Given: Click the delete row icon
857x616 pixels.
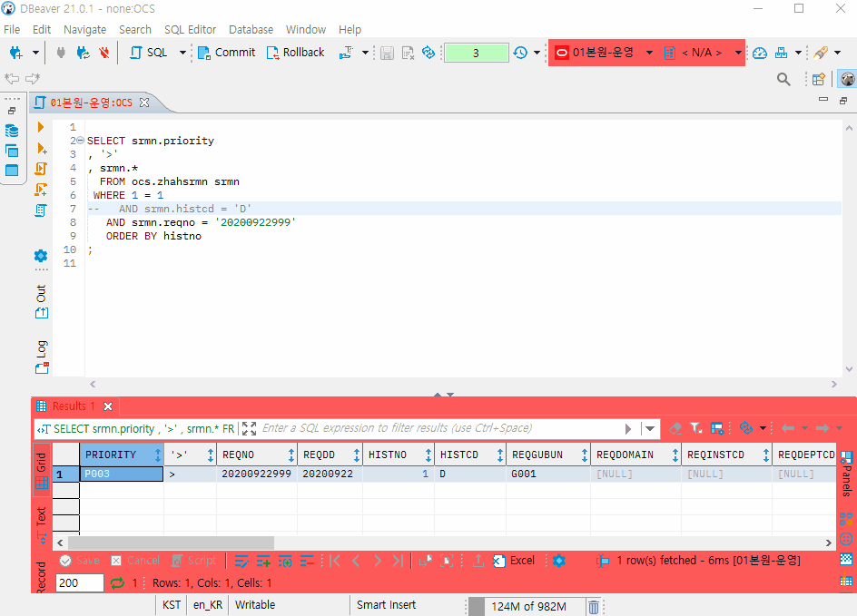Looking at the screenshot, I should (x=307, y=561).
